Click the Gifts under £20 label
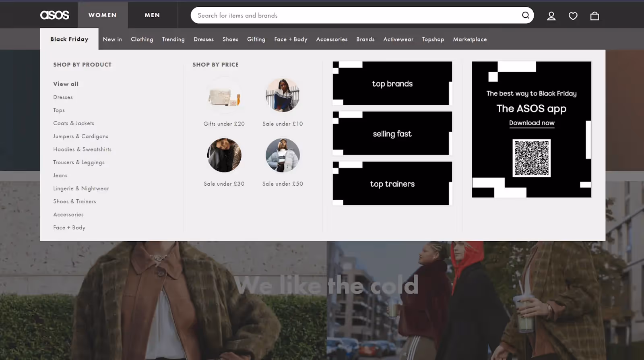This screenshot has width=644, height=360. [x=224, y=124]
